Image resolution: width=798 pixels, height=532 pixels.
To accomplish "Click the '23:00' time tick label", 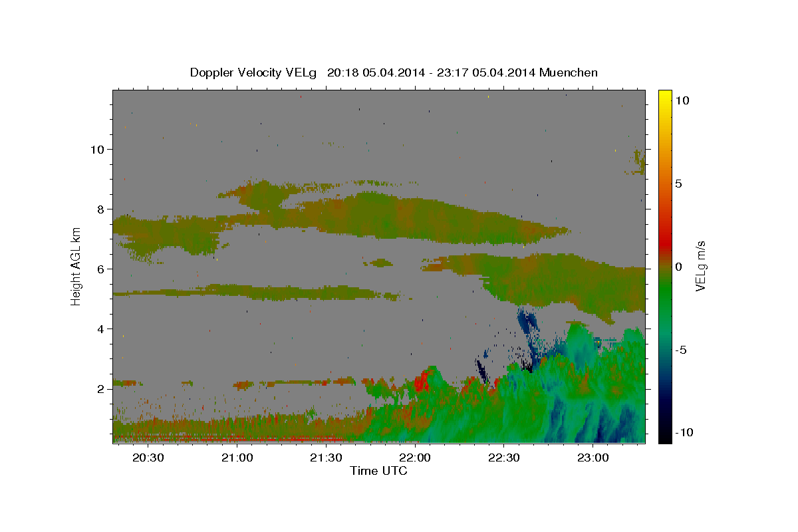I will click(593, 458).
